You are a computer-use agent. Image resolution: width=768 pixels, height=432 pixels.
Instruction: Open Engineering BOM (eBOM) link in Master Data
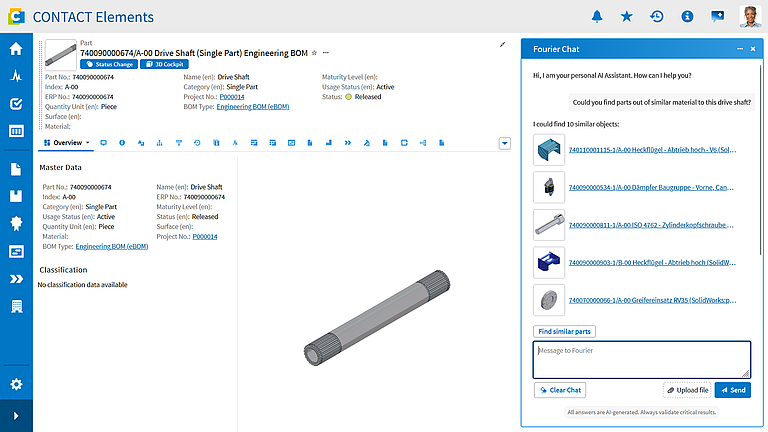pyautogui.click(x=112, y=246)
